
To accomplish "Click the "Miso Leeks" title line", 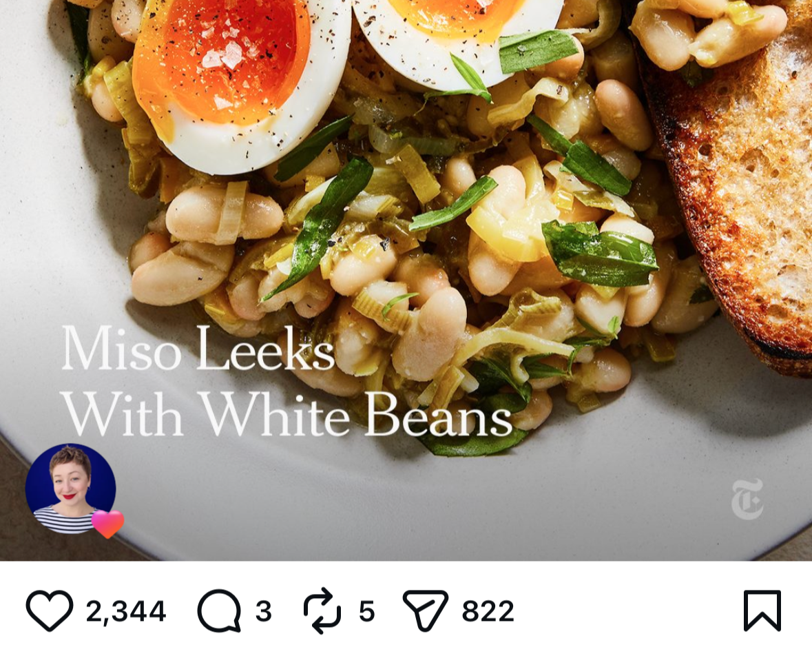I will pyautogui.click(x=198, y=348).
